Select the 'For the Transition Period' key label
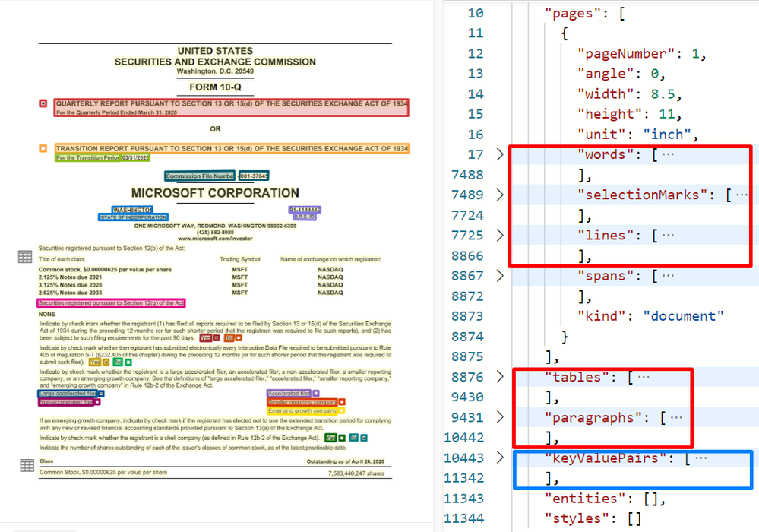 pyautogui.click(x=87, y=157)
